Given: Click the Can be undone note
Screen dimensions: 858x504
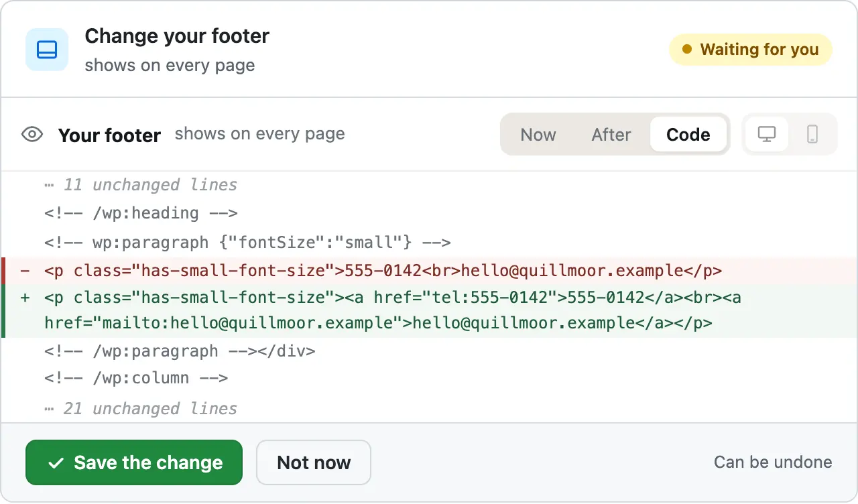Looking at the screenshot, I should pyautogui.click(x=773, y=462).
